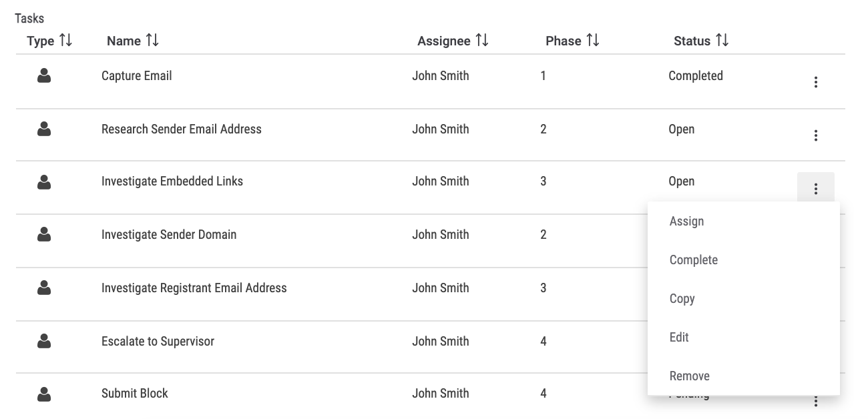Click the type icon for Research Sender Email Address
This screenshot has width=868, height=419.
(x=44, y=129)
